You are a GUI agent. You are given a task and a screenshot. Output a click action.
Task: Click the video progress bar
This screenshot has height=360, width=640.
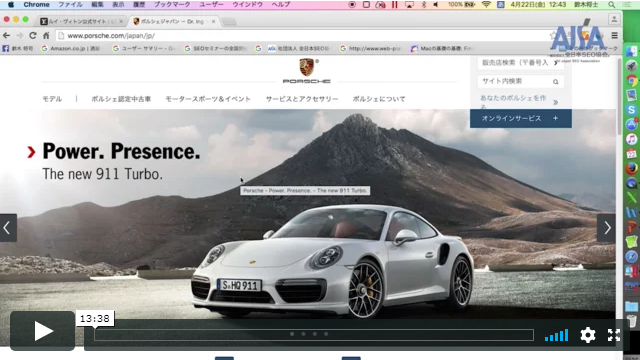pos(313,335)
